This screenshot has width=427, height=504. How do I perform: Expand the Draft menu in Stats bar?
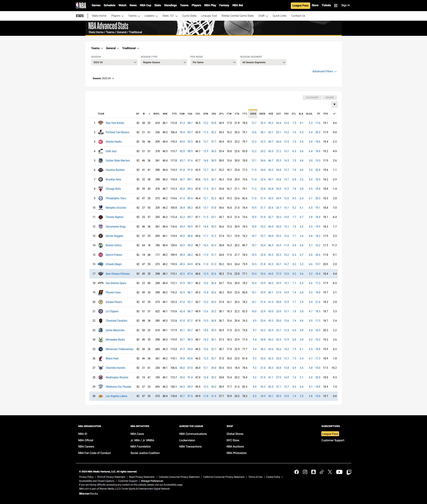coord(263,16)
